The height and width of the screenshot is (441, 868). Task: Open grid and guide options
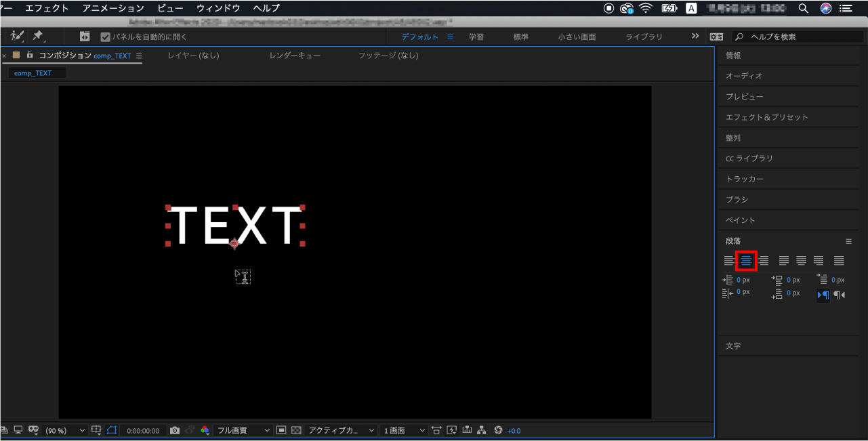pyautogui.click(x=96, y=430)
